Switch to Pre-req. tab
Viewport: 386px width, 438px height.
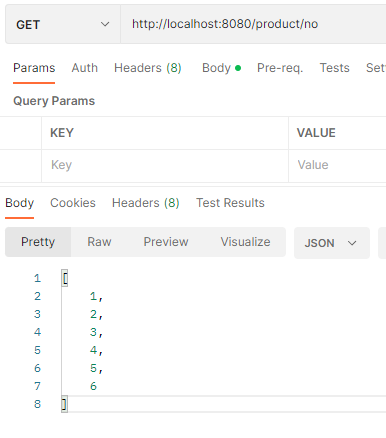click(x=280, y=68)
